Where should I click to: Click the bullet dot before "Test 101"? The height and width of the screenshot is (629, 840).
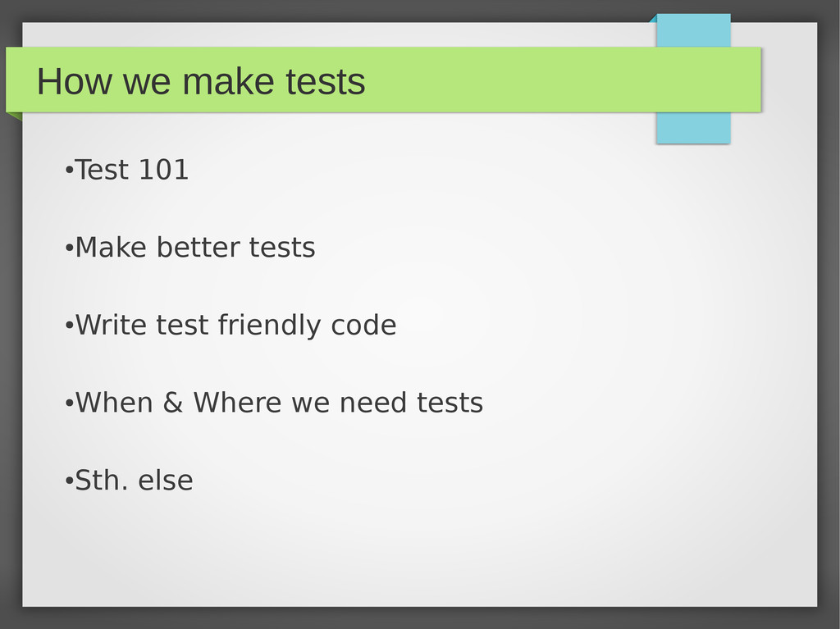point(69,171)
